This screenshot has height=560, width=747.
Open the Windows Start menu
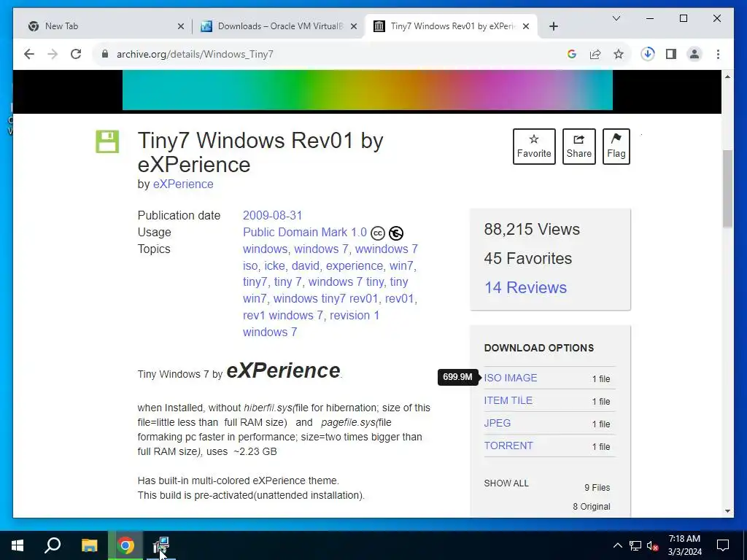(18, 545)
